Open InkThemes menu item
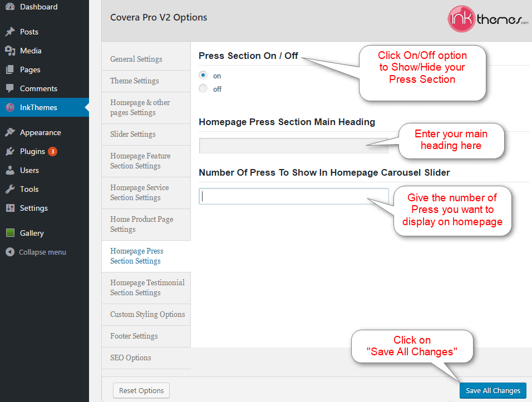The width and height of the screenshot is (532, 402). [45, 107]
